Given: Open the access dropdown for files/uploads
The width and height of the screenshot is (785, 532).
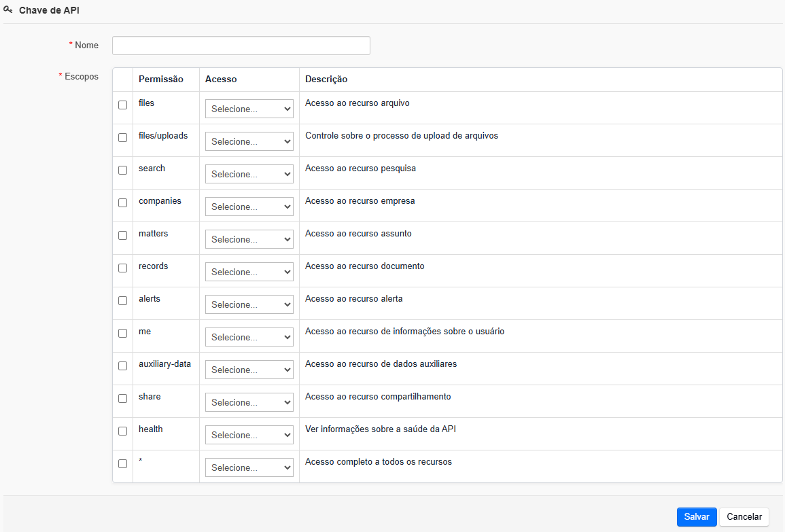Looking at the screenshot, I should tap(249, 141).
